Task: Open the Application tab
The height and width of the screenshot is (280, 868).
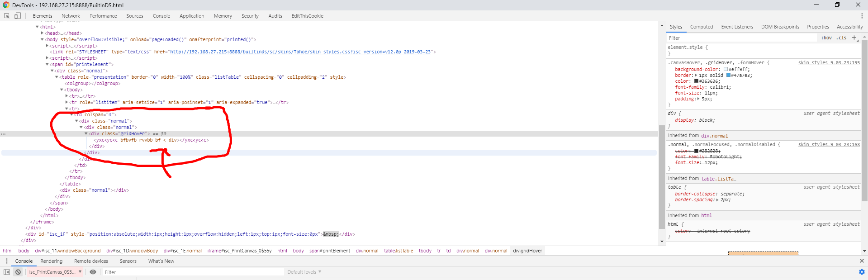Action: point(192,16)
